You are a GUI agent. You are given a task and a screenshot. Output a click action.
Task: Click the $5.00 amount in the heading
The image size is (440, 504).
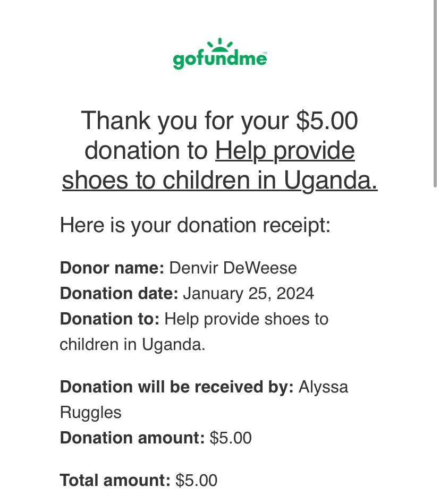point(327,121)
